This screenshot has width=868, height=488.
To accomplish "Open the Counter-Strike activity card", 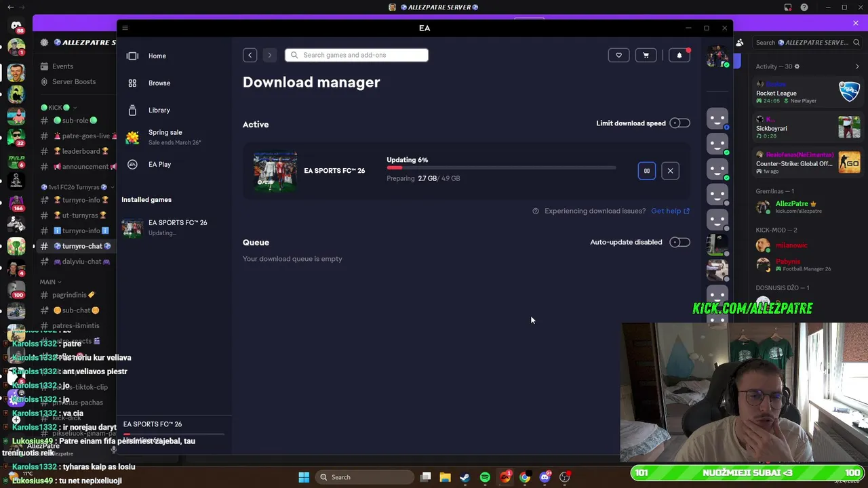I will 808,163.
